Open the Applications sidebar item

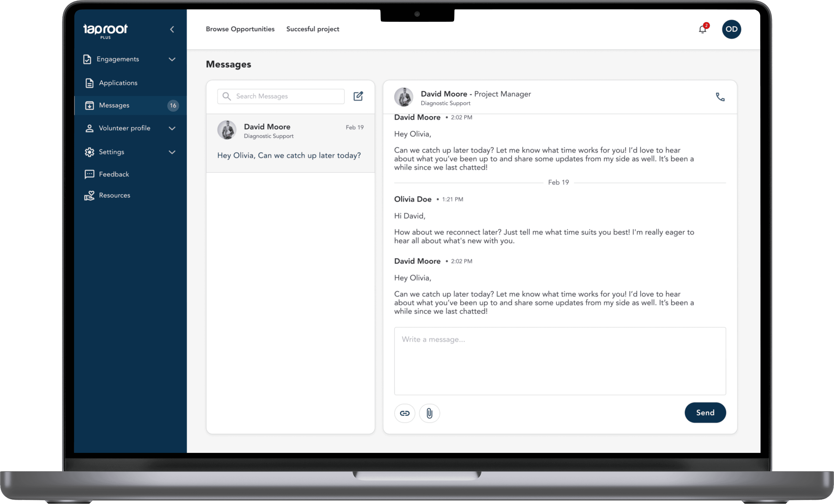click(x=118, y=83)
